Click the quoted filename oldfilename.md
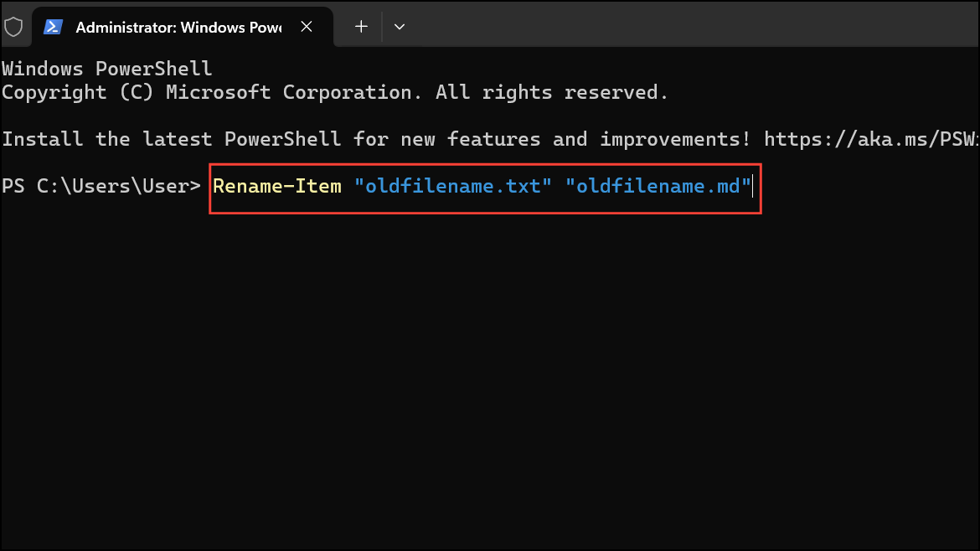The image size is (980, 551). coord(658,186)
